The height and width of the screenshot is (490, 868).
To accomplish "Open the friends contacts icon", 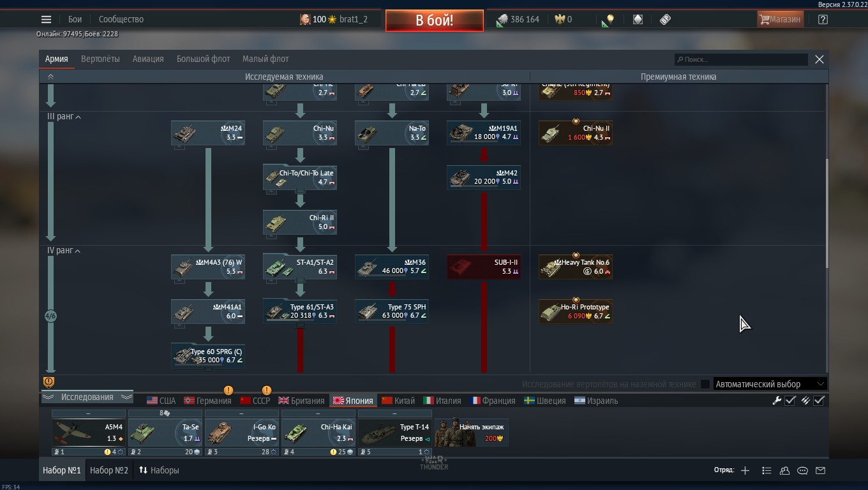I will pos(784,471).
